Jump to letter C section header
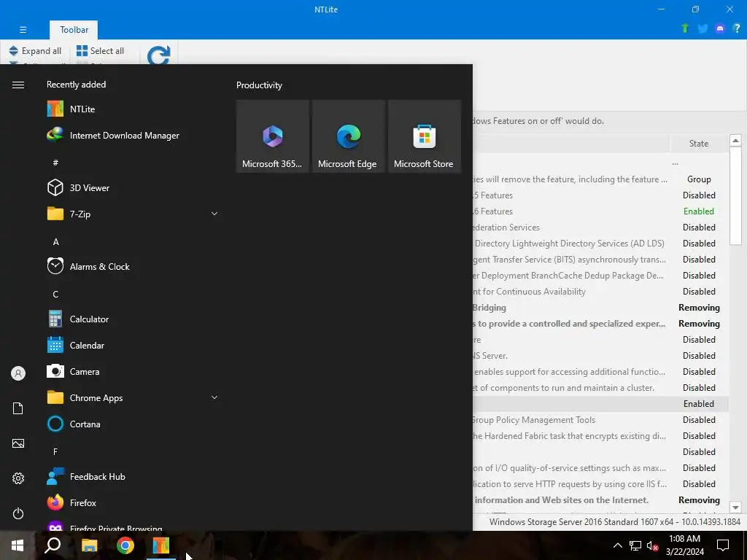747x560 pixels. [55, 295]
